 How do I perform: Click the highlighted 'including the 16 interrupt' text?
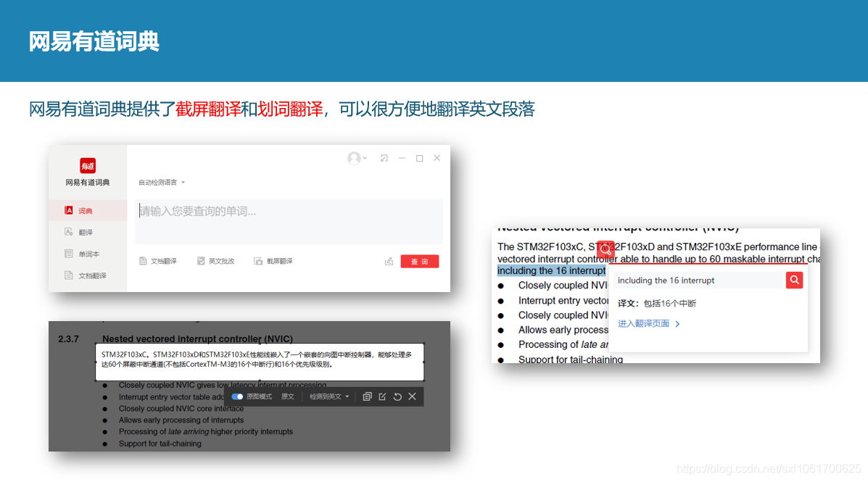[x=551, y=270]
